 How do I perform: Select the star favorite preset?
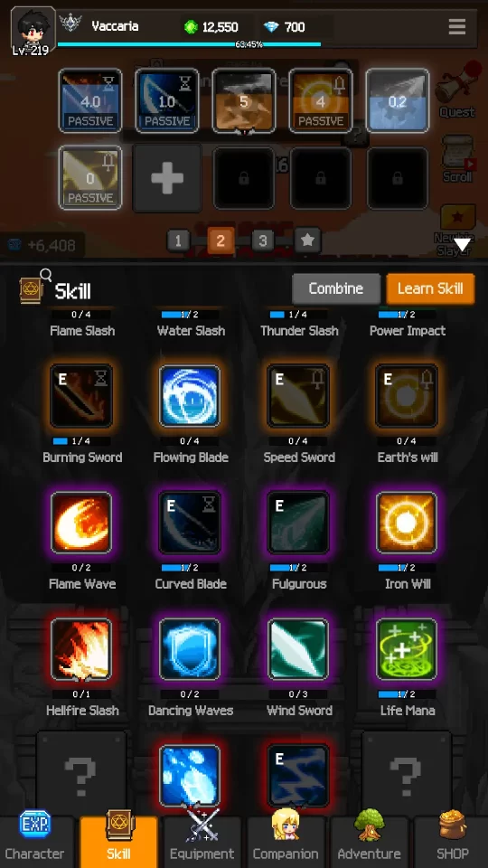pos(307,241)
